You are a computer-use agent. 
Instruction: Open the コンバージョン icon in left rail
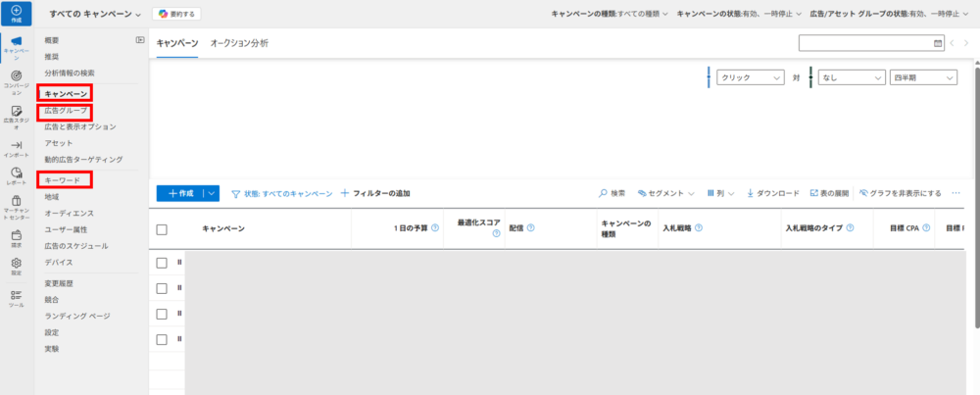(x=16, y=76)
